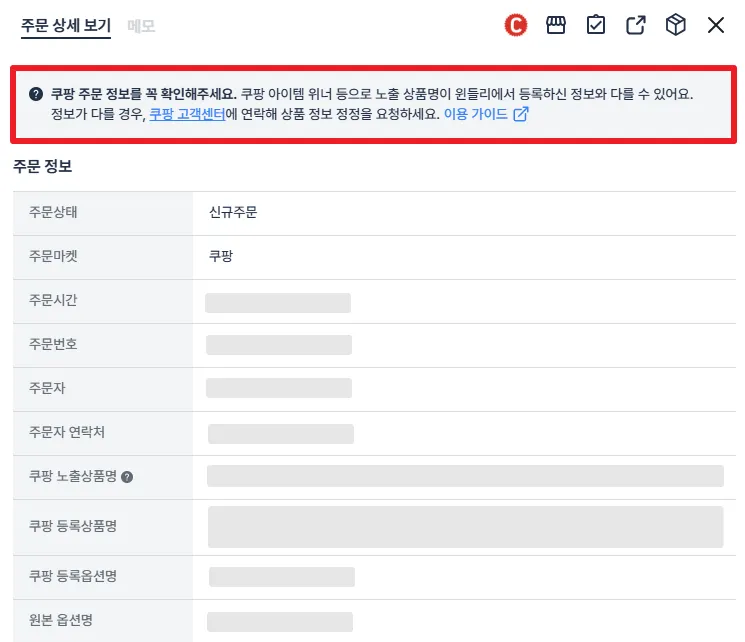745x642 pixels.
Task: Click the 원본 옵션명 row label
Action: click(61, 620)
